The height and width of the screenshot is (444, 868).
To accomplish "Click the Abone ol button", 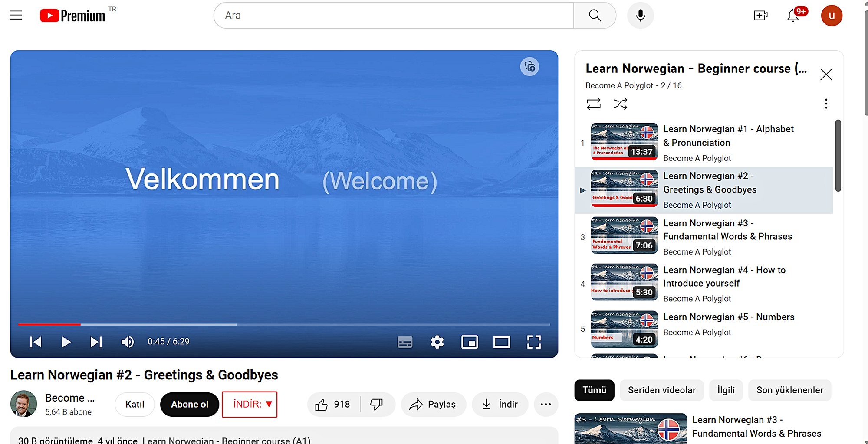I will coord(189,404).
